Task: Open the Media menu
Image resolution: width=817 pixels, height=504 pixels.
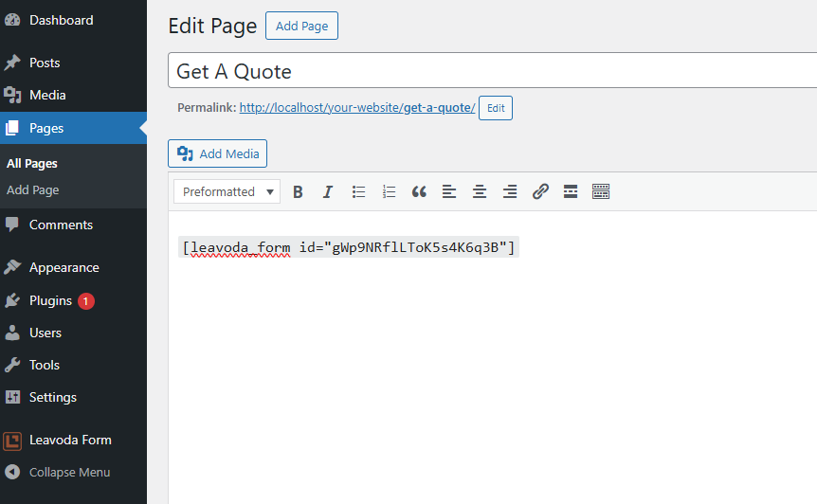Action: [x=74, y=96]
